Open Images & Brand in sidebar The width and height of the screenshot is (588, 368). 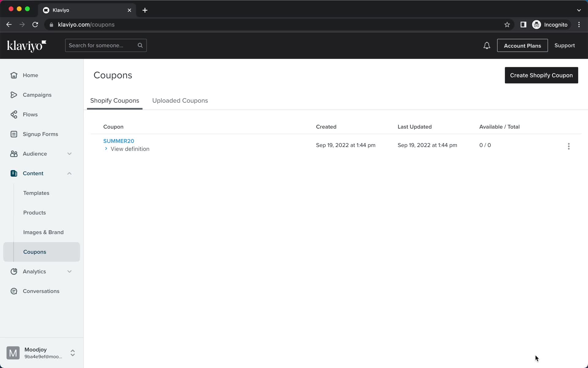pyautogui.click(x=43, y=232)
